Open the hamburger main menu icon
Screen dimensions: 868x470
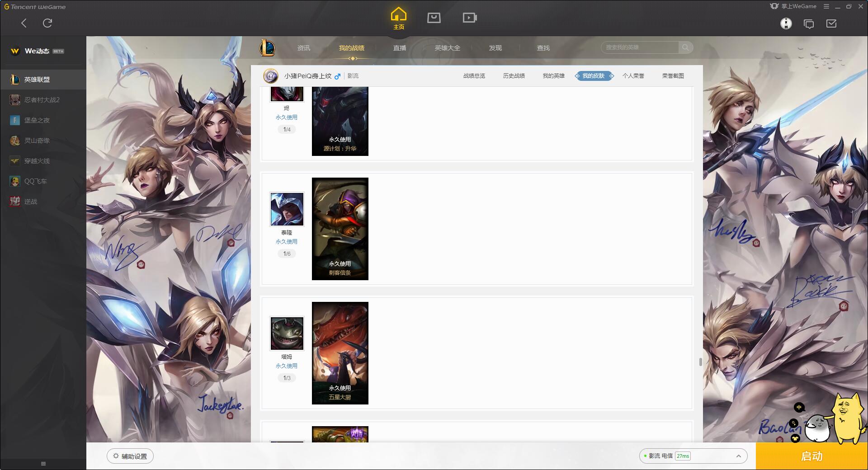click(826, 6)
